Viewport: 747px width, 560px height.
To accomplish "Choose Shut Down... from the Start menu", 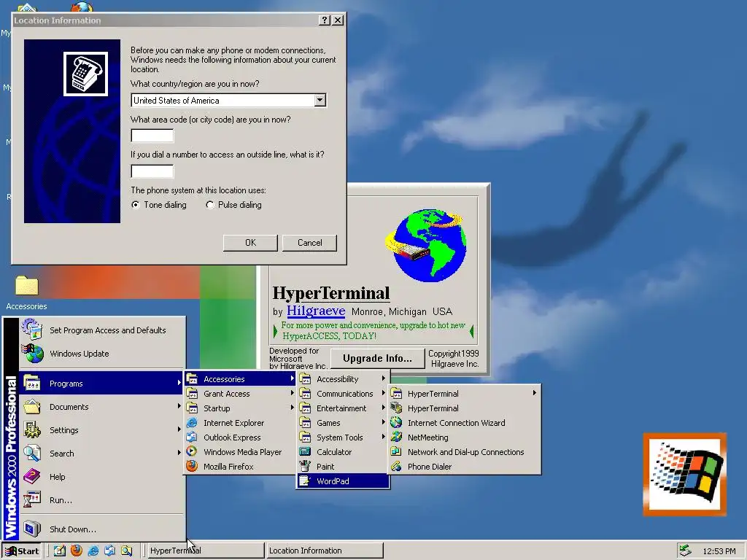I will 102,529.
